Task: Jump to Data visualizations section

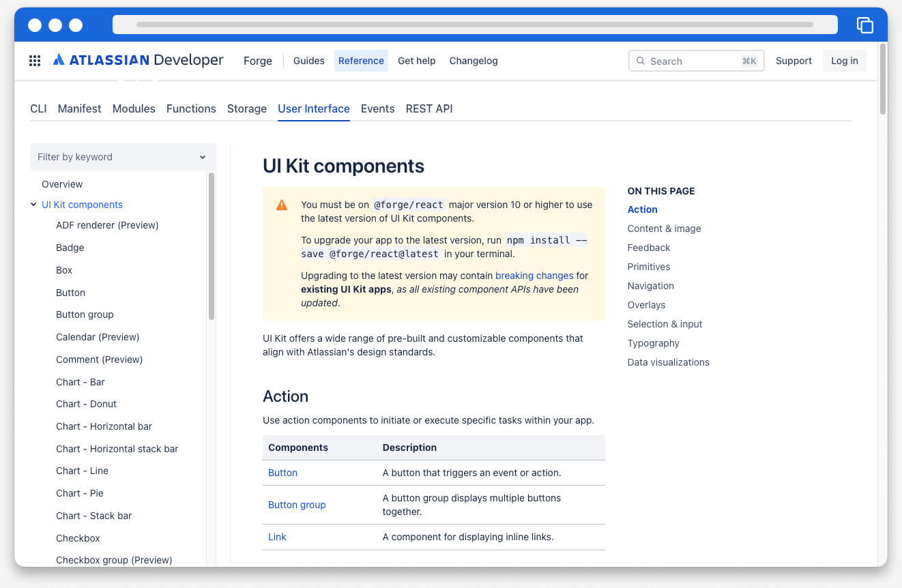Action: 669,362
